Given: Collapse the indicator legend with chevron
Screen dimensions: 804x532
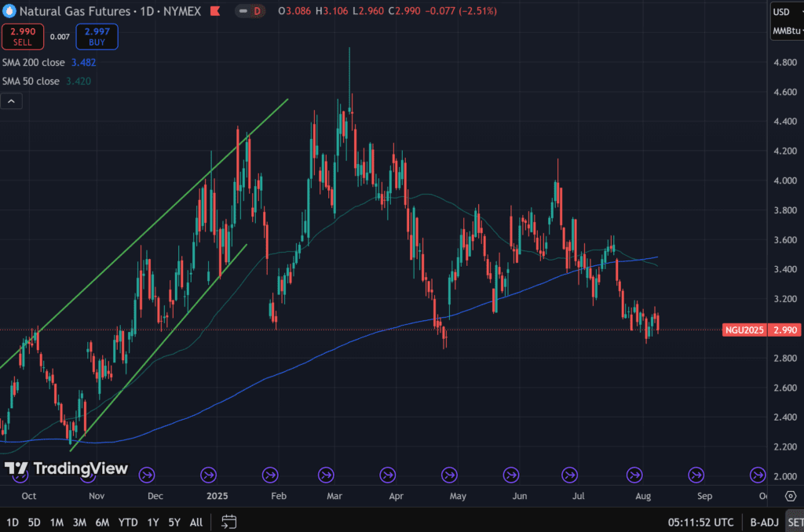Looking at the screenshot, I should point(12,101).
